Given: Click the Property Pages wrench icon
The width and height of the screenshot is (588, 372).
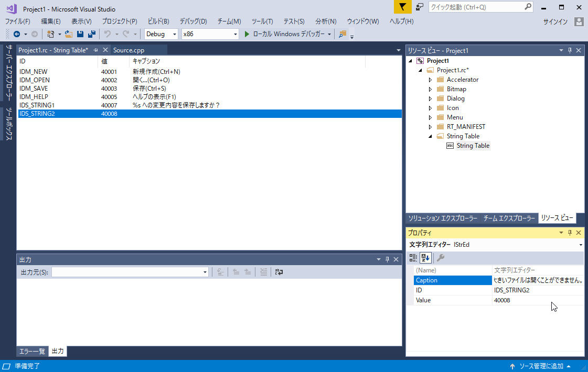Looking at the screenshot, I should click(x=441, y=258).
